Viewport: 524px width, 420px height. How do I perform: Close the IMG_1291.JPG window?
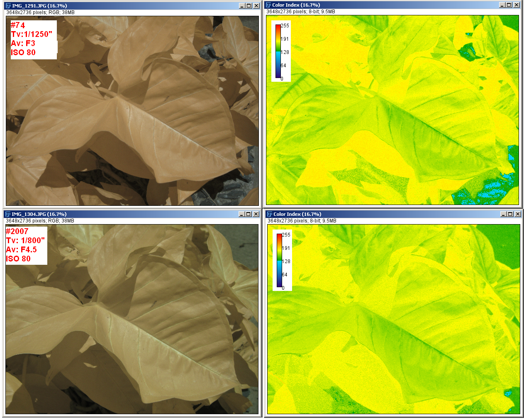pos(256,6)
